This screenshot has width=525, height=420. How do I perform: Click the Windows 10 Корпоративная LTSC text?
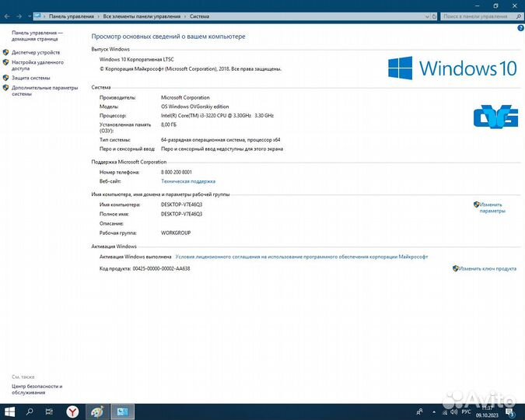pyautogui.click(x=137, y=59)
